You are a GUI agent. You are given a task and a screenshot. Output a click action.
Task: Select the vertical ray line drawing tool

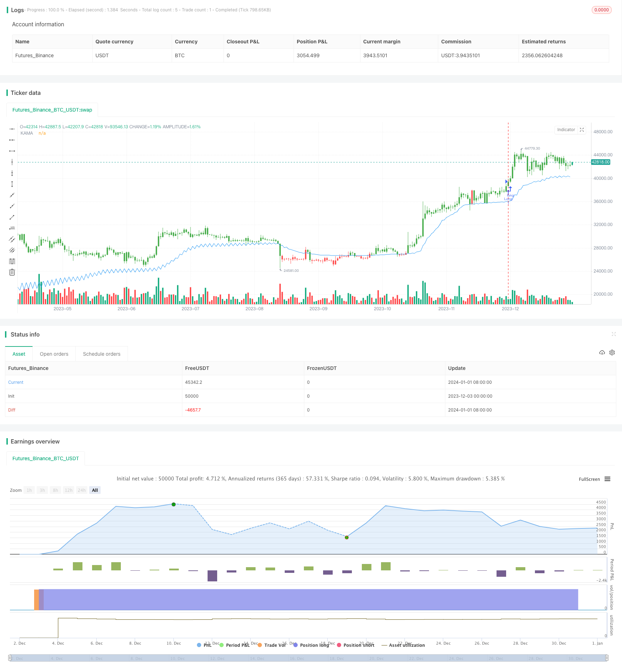point(12,173)
